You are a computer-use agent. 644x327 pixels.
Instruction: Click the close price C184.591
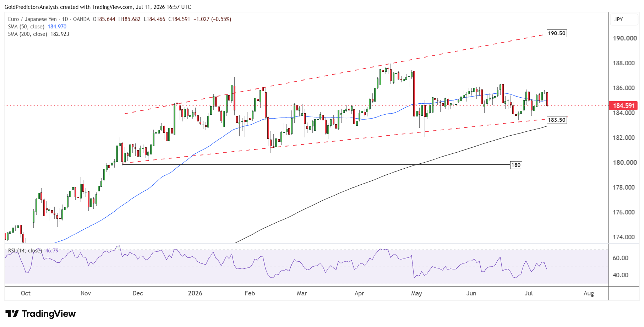(179, 19)
